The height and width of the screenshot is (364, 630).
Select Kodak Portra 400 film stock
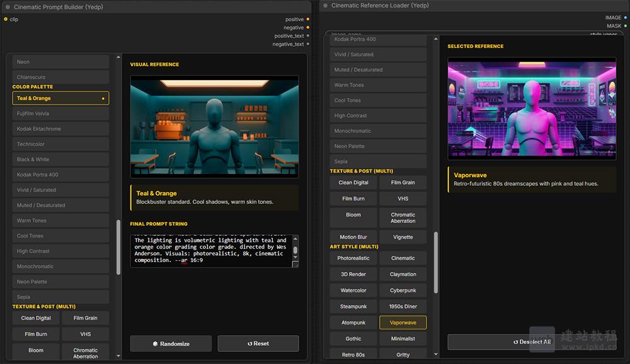tap(60, 174)
